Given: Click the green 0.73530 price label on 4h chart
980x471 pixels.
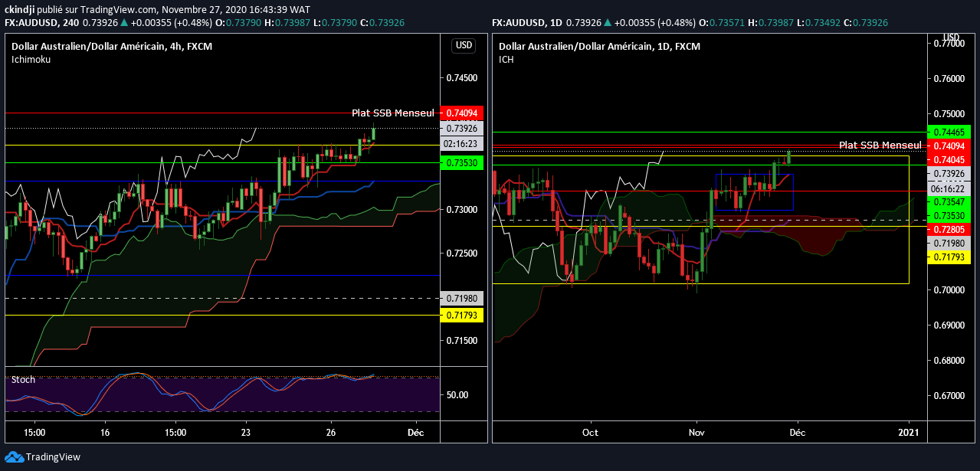Looking at the screenshot, I should click(x=461, y=162).
